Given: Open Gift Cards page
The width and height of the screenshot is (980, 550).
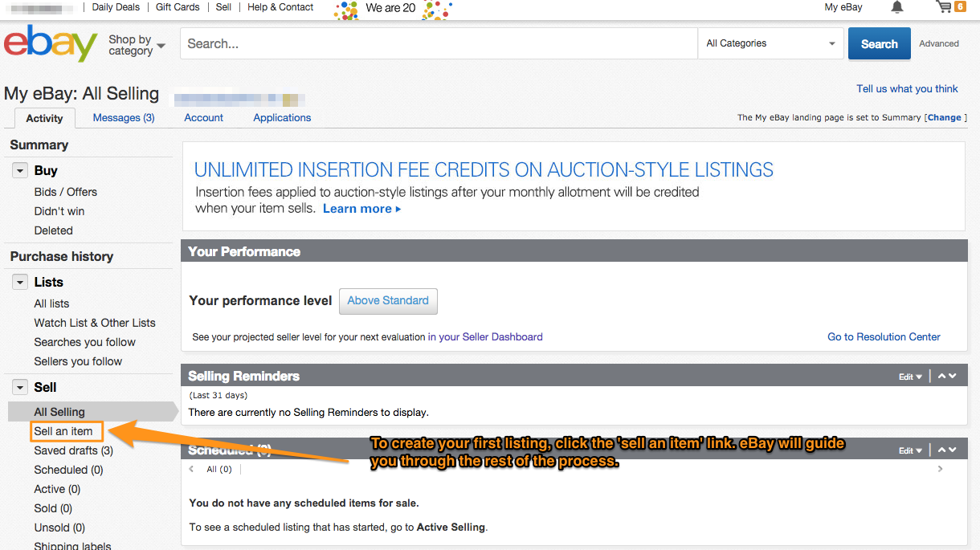Looking at the screenshot, I should pos(178,7).
